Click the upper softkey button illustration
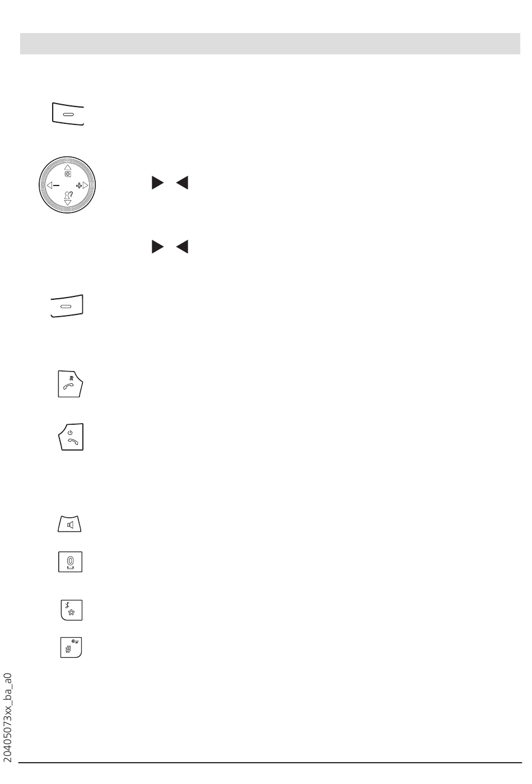Viewport: 532px width, 784px height. 68,114
